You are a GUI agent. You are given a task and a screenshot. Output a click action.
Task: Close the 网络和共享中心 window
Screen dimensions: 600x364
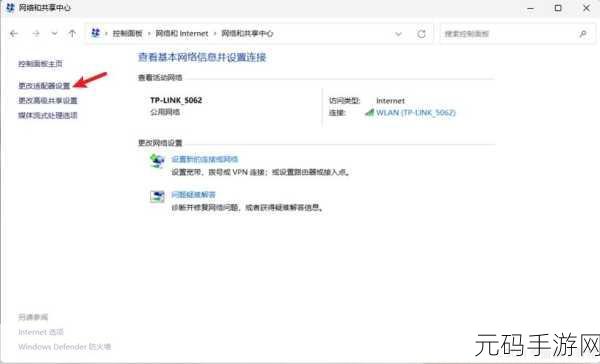586,8
